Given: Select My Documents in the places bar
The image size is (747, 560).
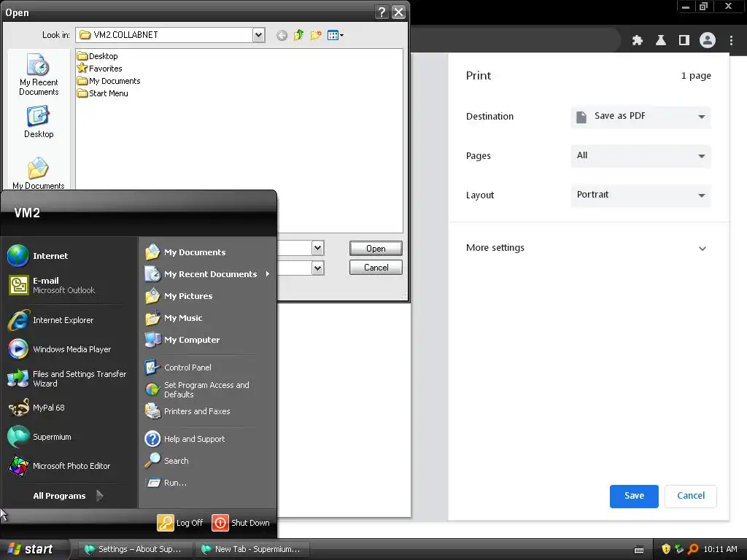Looking at the screenshot, I should 39,174.
